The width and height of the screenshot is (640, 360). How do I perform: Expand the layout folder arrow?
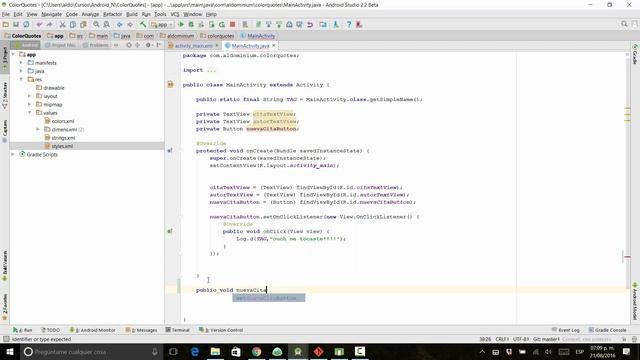29,96
